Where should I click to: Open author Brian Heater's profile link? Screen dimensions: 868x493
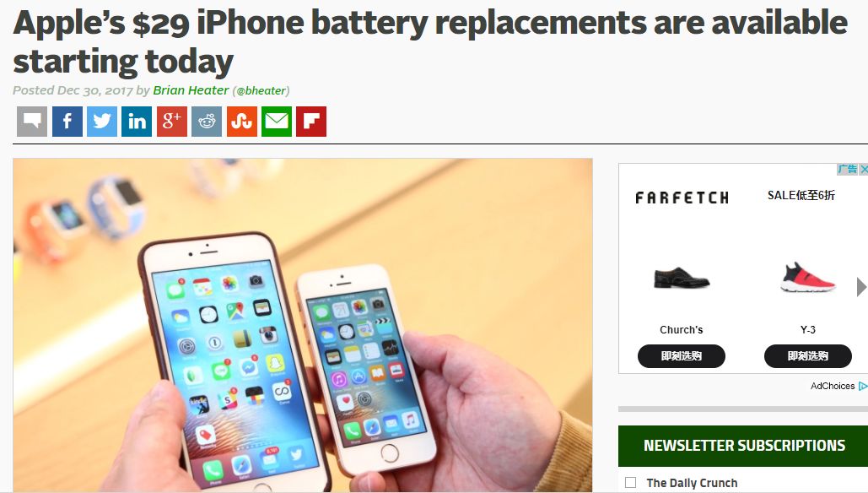191,90
